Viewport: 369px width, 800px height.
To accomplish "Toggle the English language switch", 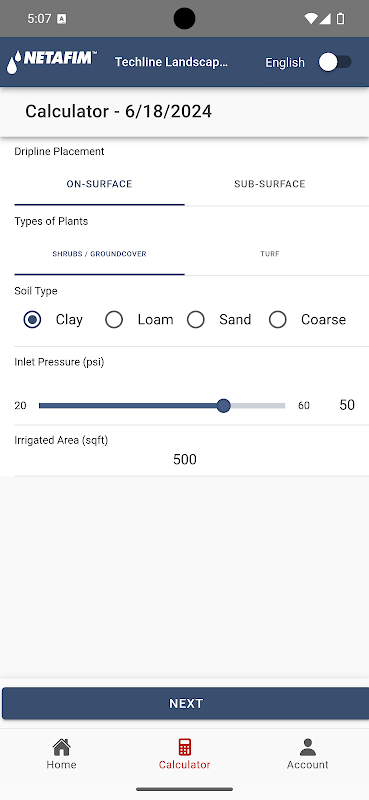I will pyautogui.click(x=335, y=62).
